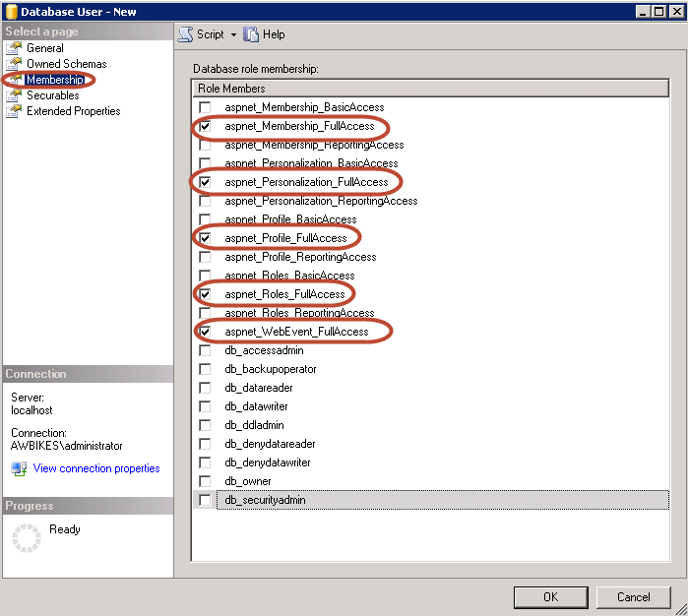The image size is (688, 616).
Task: Check the aspnet_Membership_BasicAccess checkbox
Action: coord(205,107)
